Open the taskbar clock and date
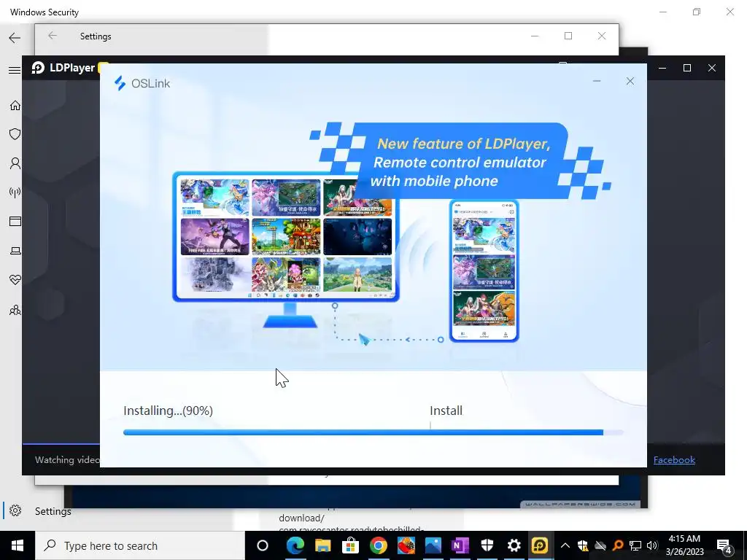The image size is (747, 560). click(684, 545)
